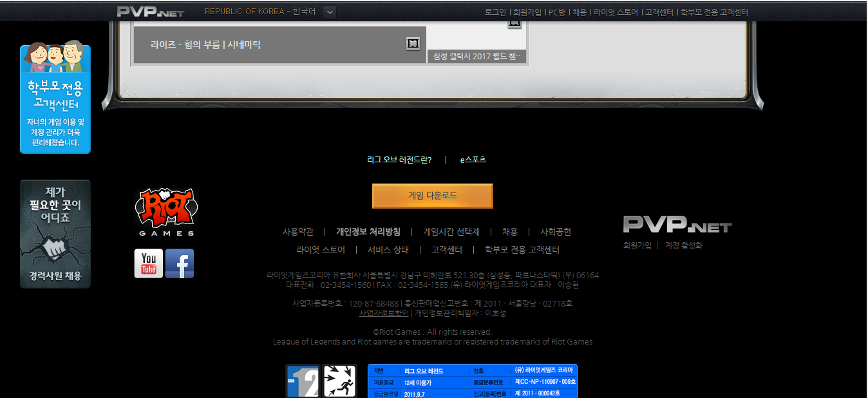The width and height of the screenshot is (868, 398).
Task: Click the Riot Games logo
Action: click(166, 212)
